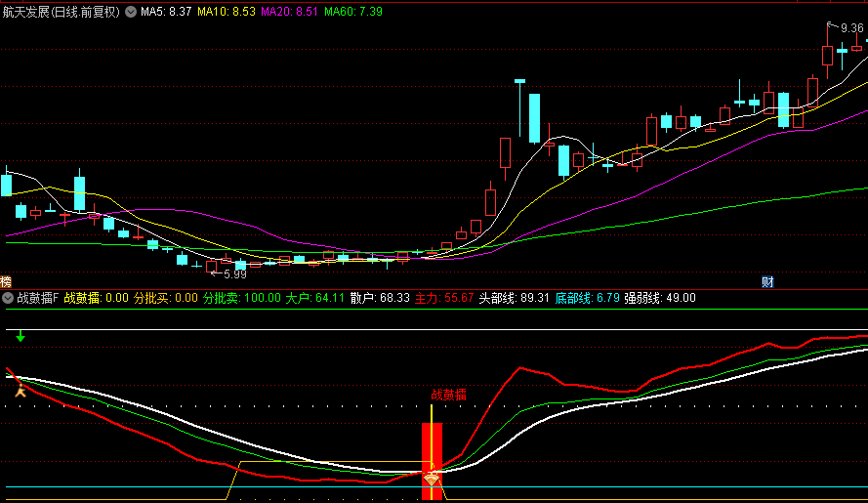The height and width of the screenshot is (503, 868).
Task: Click the red 战鼓擂 signal bar
Action: pos(432,461)
